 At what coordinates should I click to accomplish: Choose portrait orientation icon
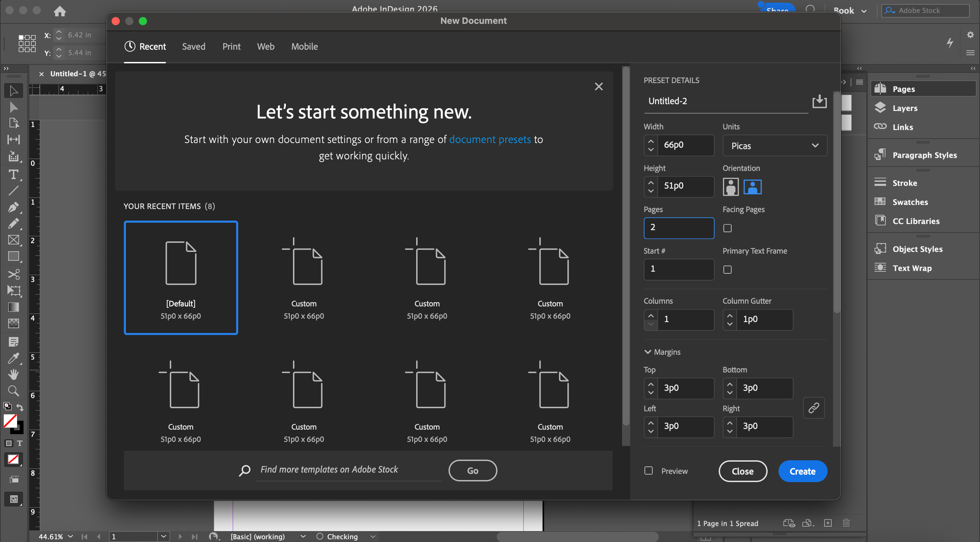tap(731, 187)
